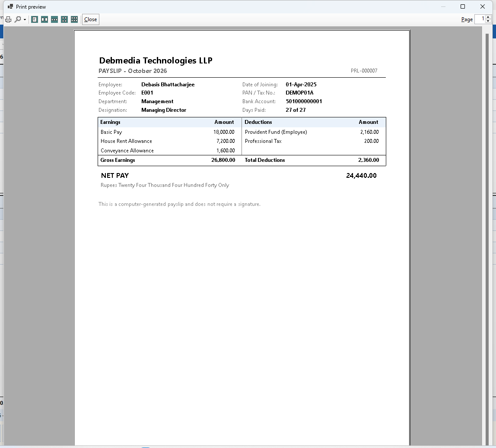Open the zoom level dropdown arrow
This screenshot has height=448, width=496.
point(25,19)
